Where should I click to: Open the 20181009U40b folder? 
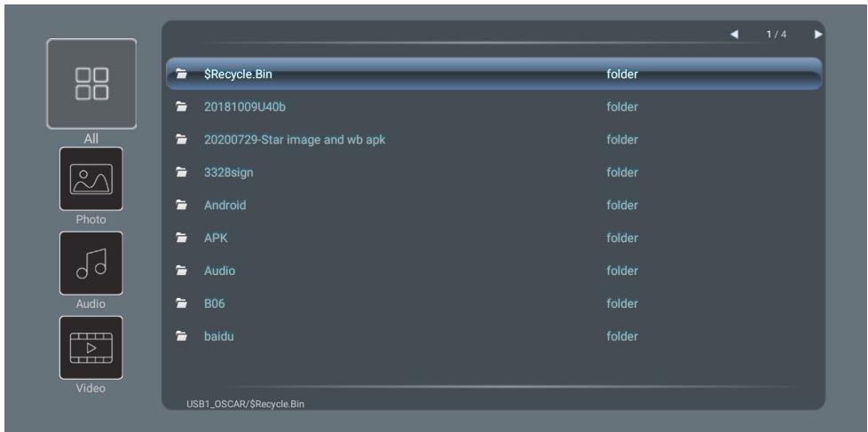(x=493, y=106)
